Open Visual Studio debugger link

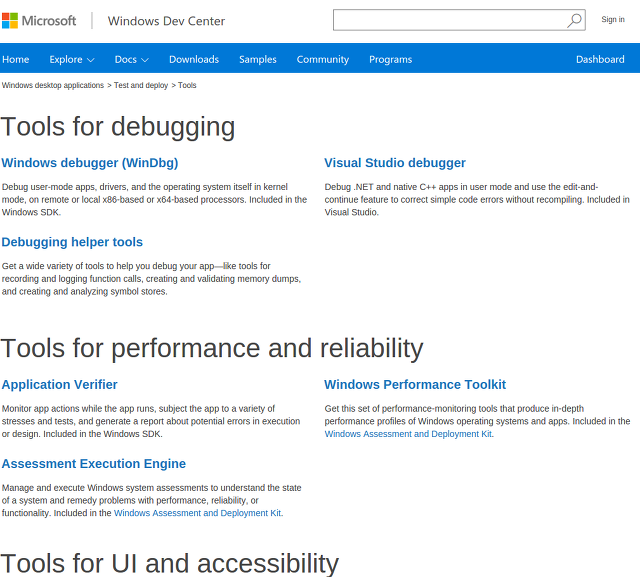click(x=395, y=163)
